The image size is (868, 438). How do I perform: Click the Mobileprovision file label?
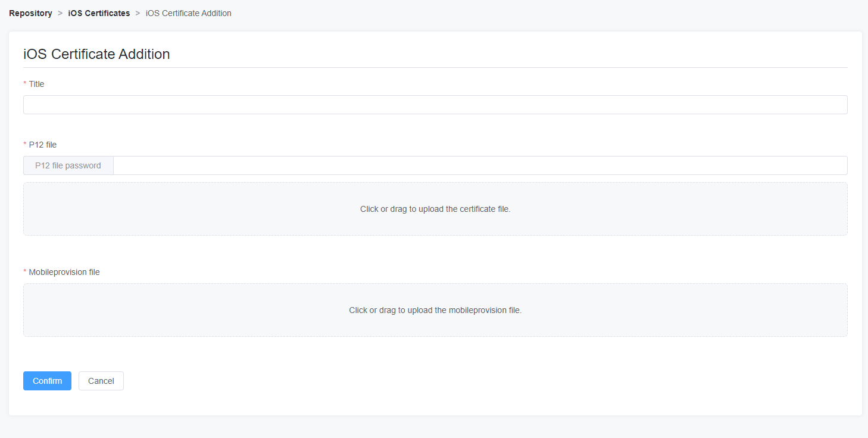coord(64,272)
